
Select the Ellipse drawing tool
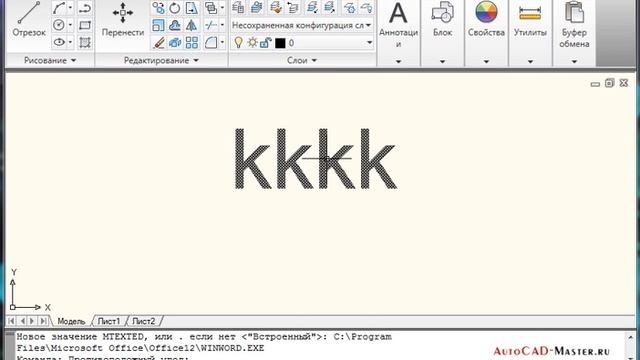[x=59, y=42]
